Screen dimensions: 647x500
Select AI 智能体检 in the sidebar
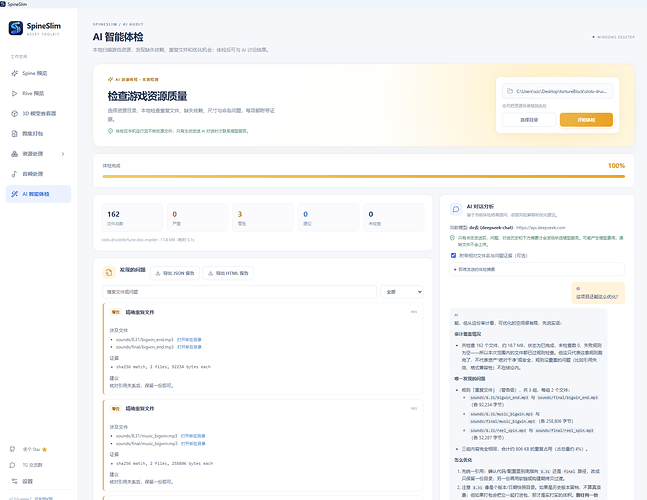pyautogui.click(x=38, y=194)
